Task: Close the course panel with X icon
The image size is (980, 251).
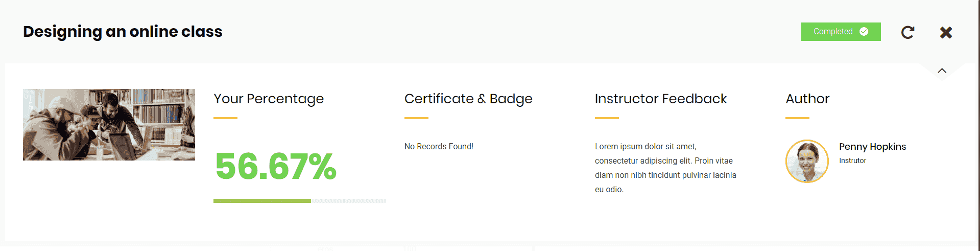Action: [x=946, y=32]
